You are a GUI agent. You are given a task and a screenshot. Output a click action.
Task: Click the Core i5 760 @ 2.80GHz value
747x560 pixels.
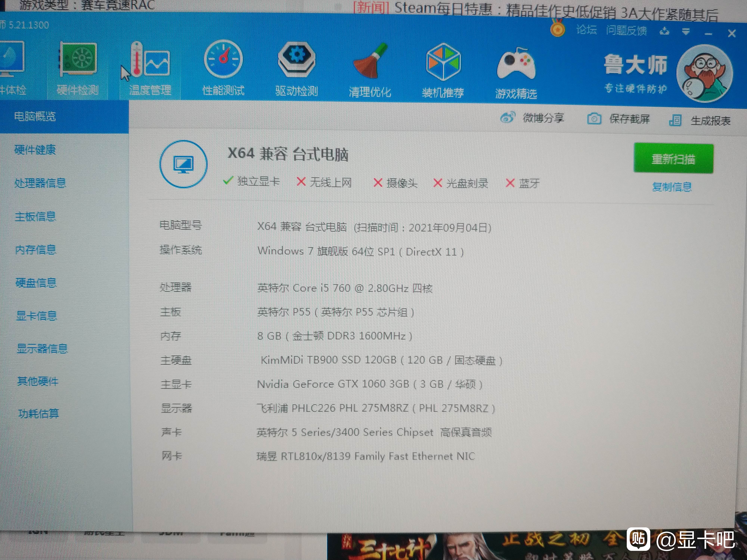(345, 288)
